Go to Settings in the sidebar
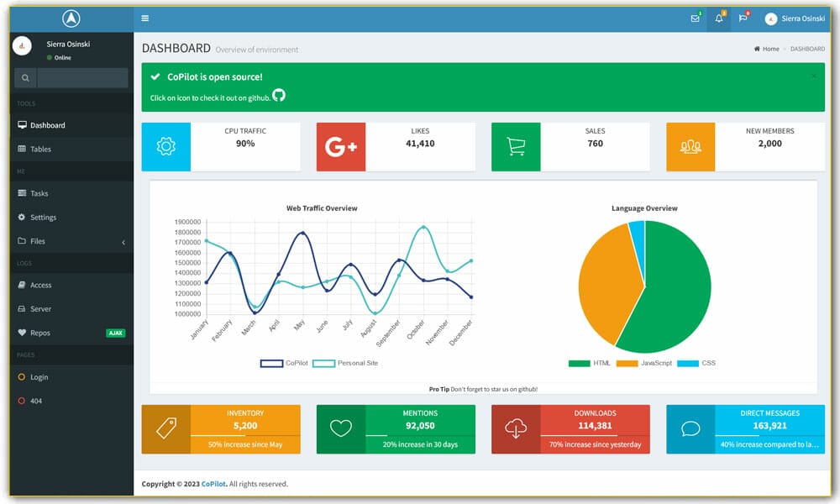 43,218
